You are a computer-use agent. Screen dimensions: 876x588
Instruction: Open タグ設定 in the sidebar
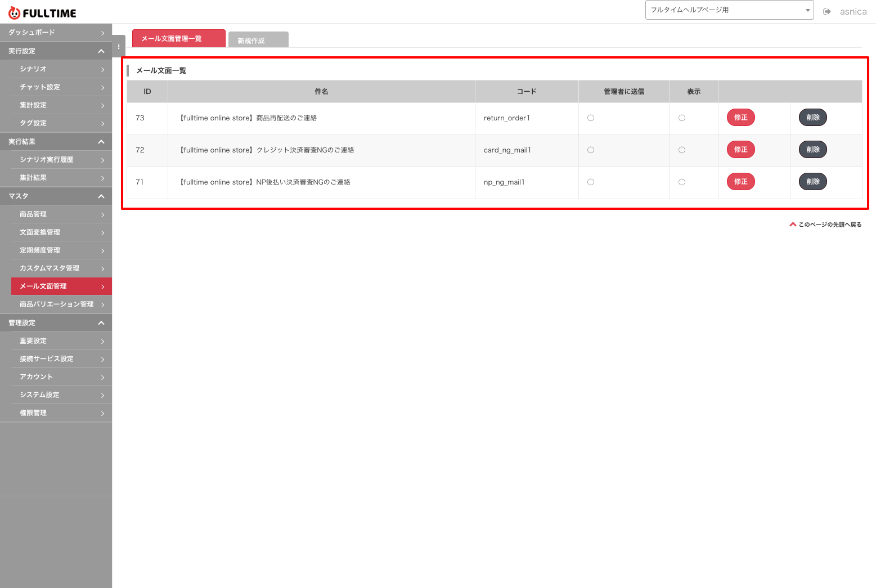61,123
